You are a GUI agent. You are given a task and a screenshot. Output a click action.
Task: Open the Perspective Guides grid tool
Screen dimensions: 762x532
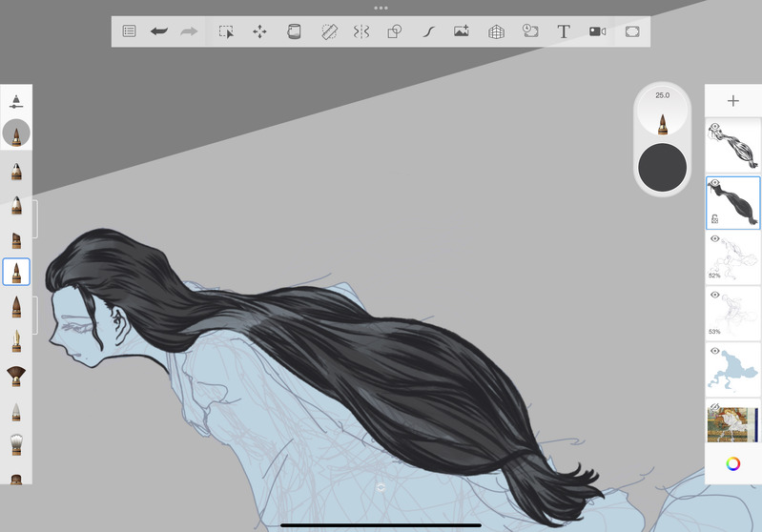pyautogui.click(x=496, y=32)
